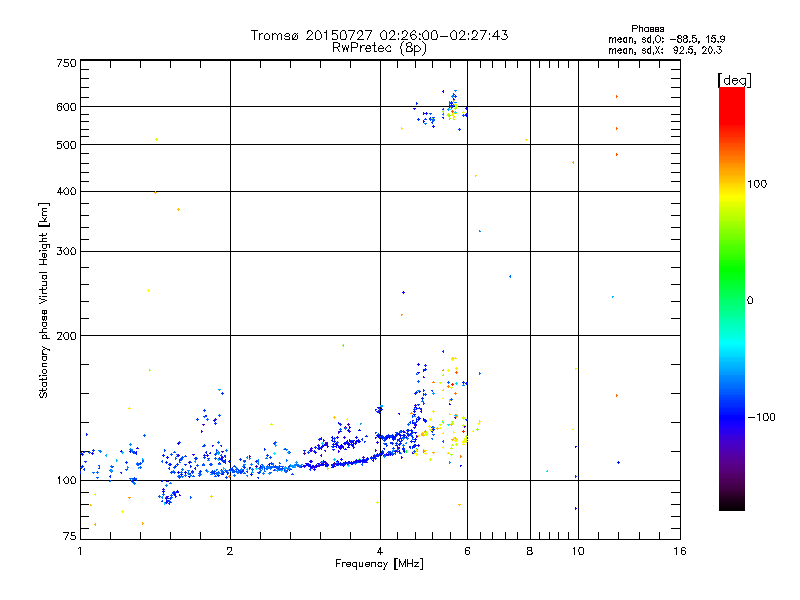
Task: Pick the black bottom of the phase colorbar
Action: pos(732,504)
